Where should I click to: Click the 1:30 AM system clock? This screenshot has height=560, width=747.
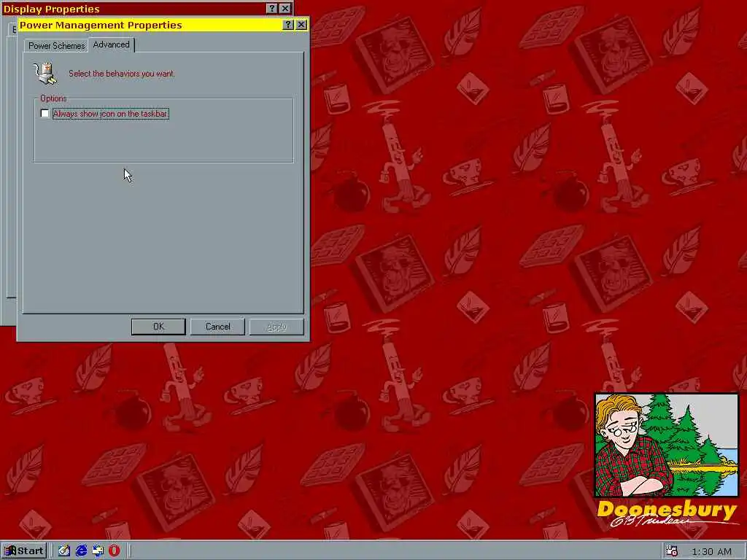[x=711, y=551]
